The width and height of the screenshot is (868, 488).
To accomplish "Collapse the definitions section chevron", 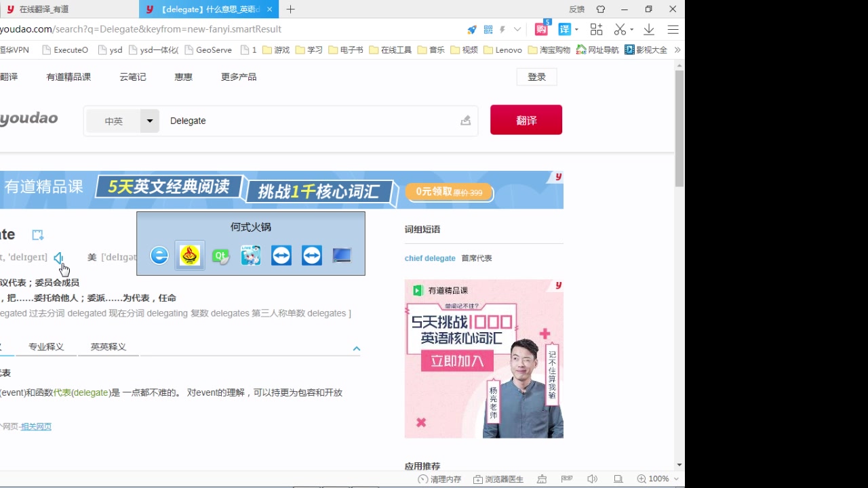I will [356, 348].
